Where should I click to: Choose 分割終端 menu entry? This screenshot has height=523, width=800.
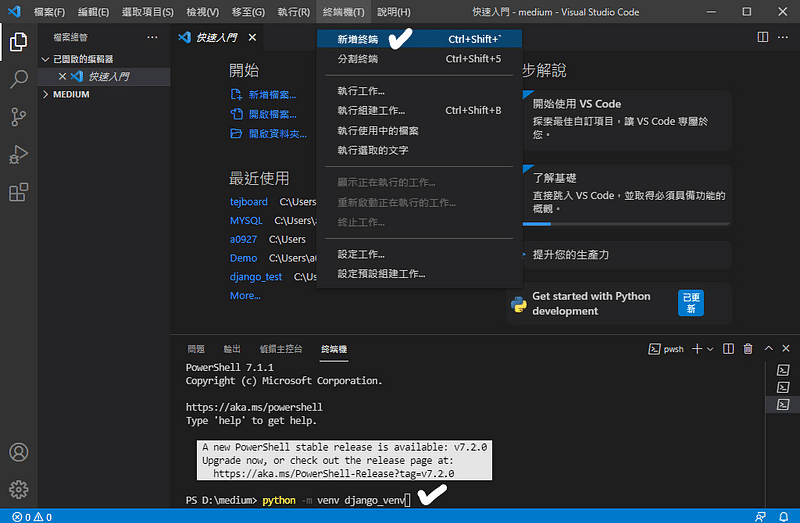click(358, 59)
